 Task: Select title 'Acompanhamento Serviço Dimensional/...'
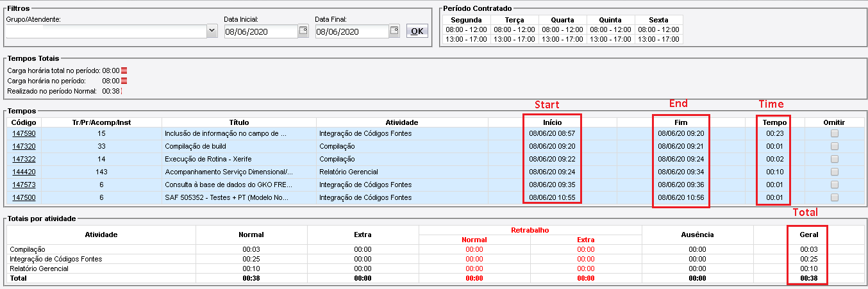[x=228, y=172]
